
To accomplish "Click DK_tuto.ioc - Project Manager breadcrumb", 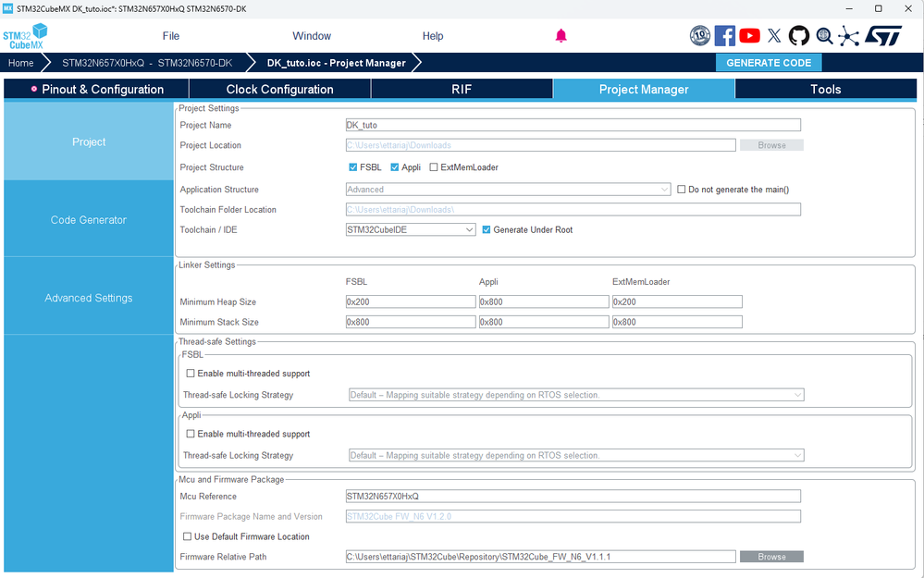I will [337, 63].
